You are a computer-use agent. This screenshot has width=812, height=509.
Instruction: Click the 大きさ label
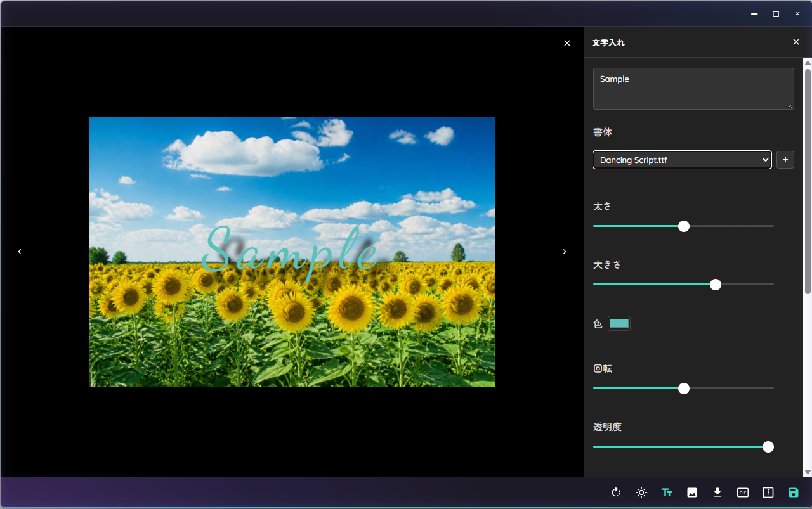click(x=607, y=265)
